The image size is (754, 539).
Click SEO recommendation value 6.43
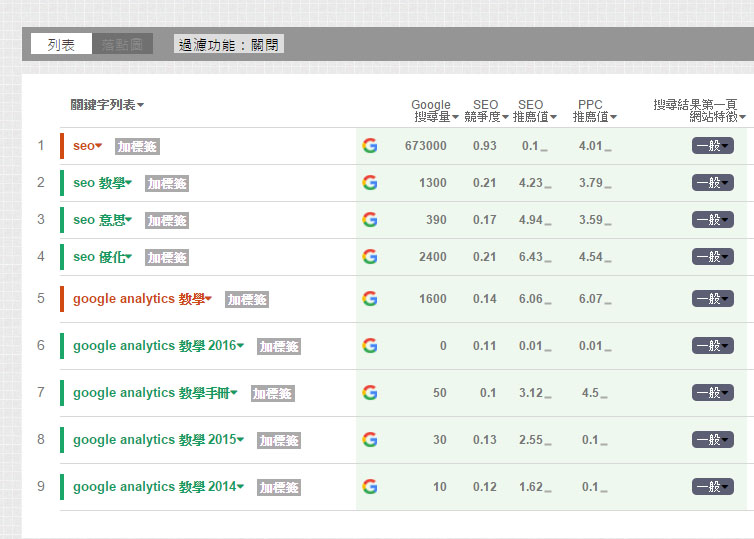point(530,257)
